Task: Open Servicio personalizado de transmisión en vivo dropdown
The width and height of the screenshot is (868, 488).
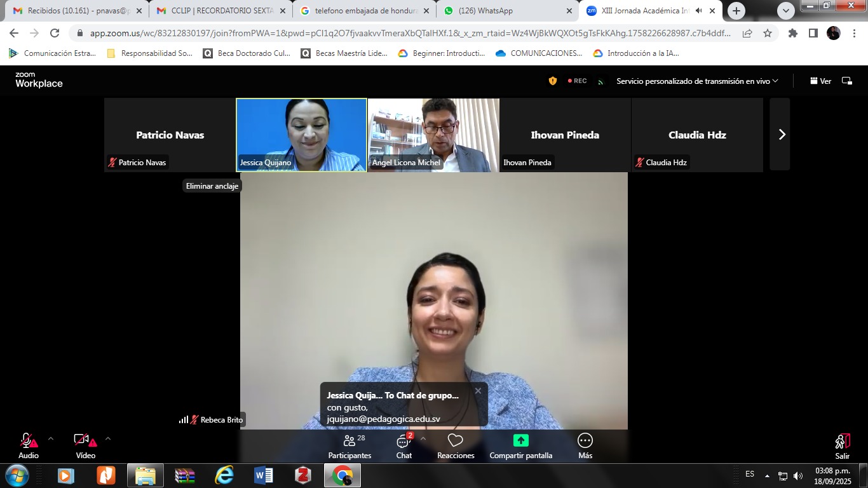Action: pyautogui.click(x=697, y=81)
